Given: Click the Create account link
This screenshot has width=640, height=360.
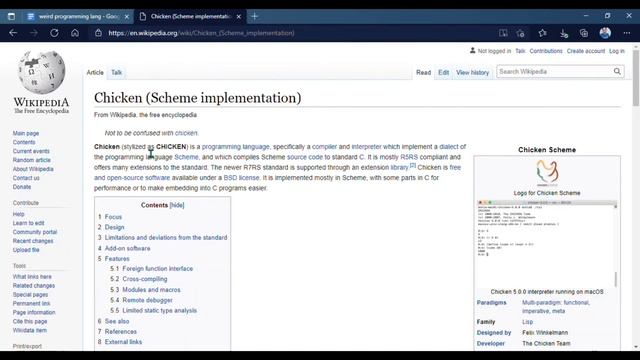Looking at the screenshot, I should [x=586, y=51].
